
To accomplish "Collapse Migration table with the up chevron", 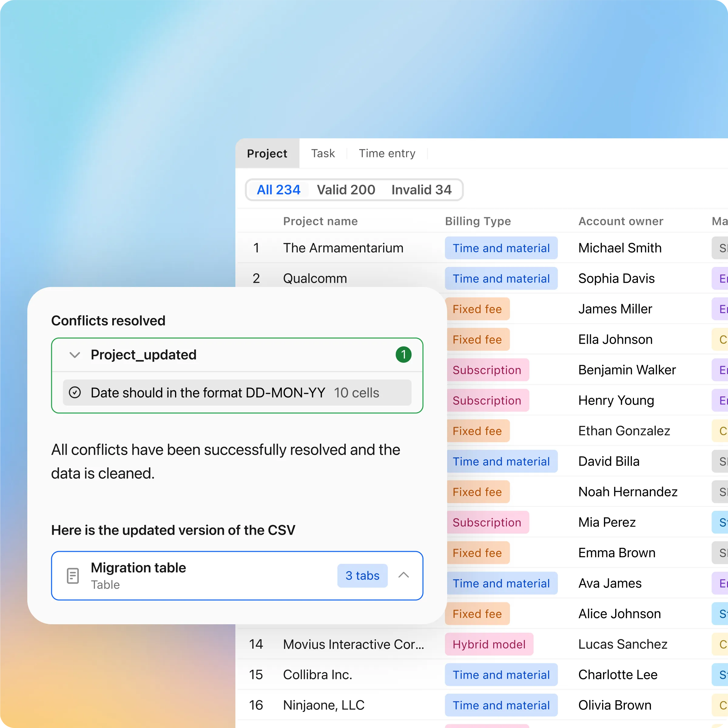I will click(403, 575).
